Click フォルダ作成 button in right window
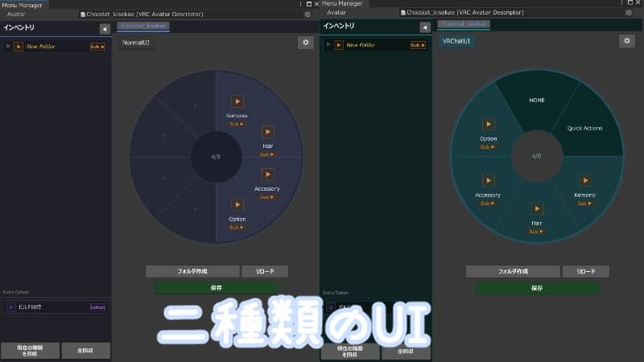 coord(513,271)
